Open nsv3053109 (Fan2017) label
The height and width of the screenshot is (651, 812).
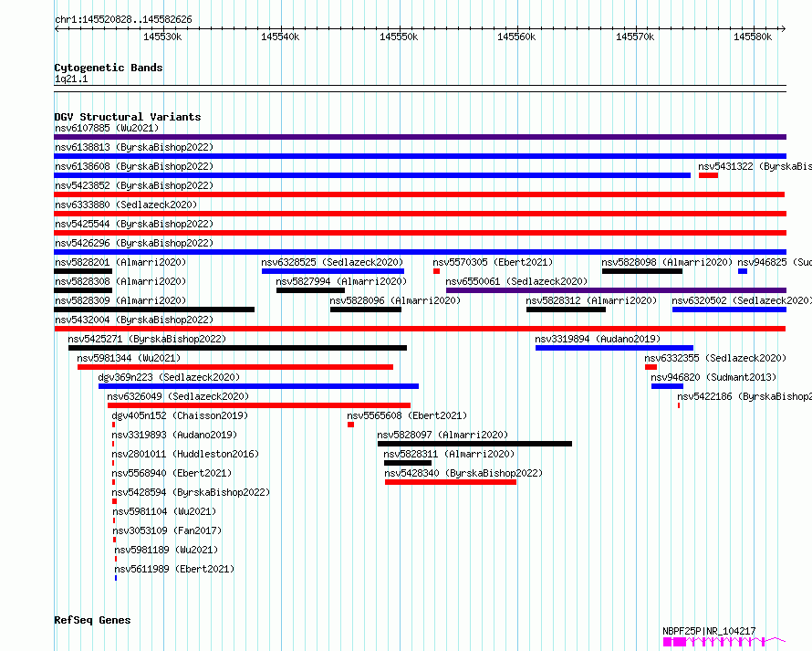tap(167, 530)
